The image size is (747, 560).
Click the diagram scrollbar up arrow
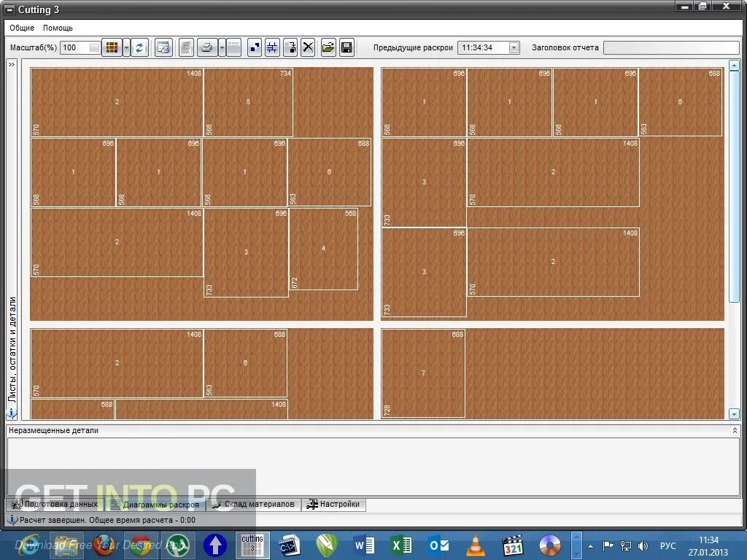[734, 65]
